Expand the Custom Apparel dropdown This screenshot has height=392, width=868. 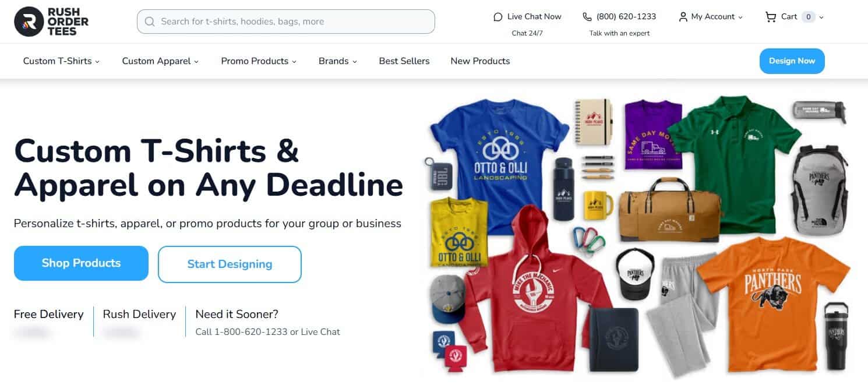pyautogui.click(x=160, y=61)
